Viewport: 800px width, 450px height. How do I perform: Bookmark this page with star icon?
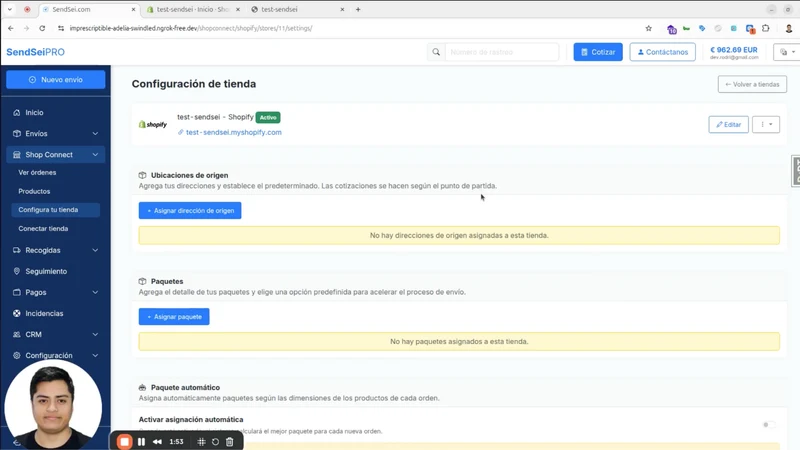[648, 28]
